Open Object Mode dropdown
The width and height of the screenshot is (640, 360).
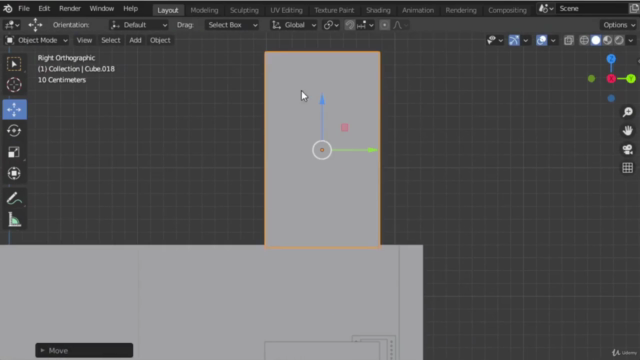[x=37, y=40]
